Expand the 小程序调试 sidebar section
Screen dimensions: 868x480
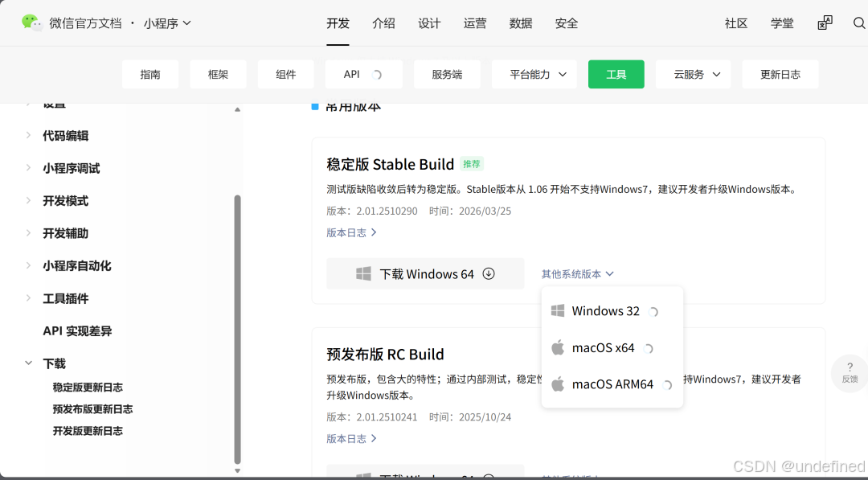(x=28, y=168)
